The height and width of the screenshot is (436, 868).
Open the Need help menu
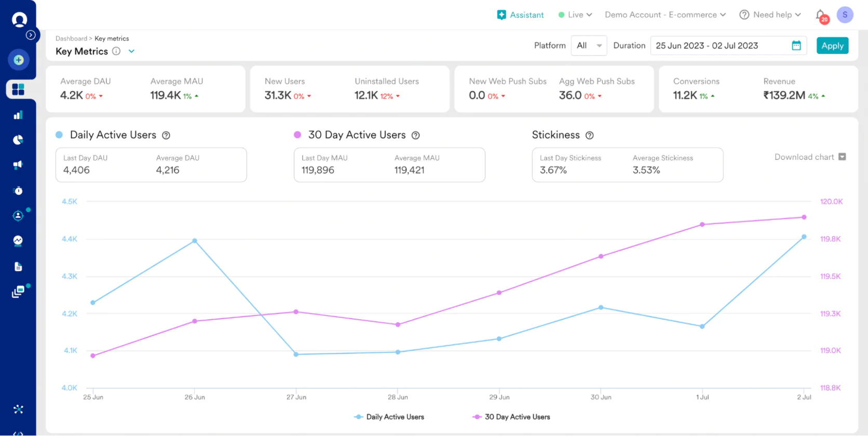(770, 15)
